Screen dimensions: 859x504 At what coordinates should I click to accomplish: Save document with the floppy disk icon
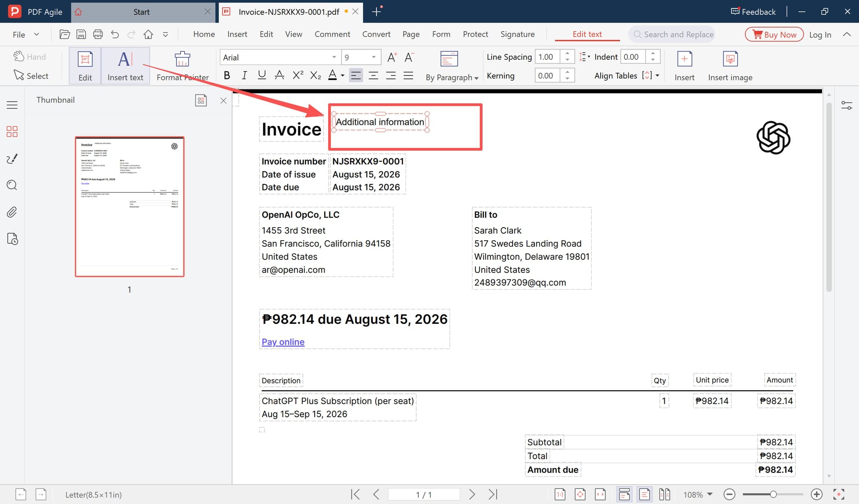[x=81, y=35]
